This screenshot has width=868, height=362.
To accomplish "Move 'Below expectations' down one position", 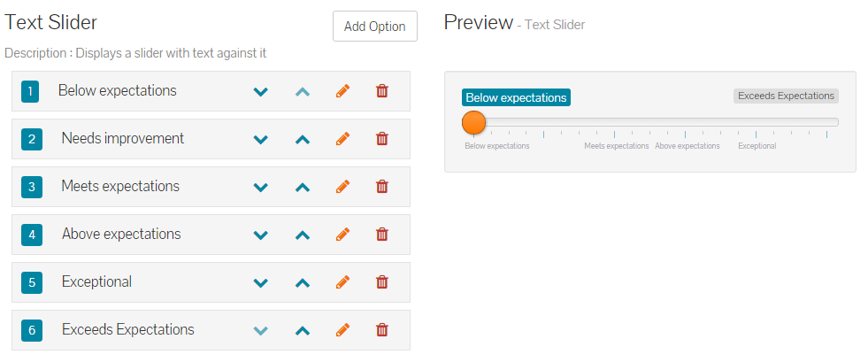I will click(x=260, y=91).
